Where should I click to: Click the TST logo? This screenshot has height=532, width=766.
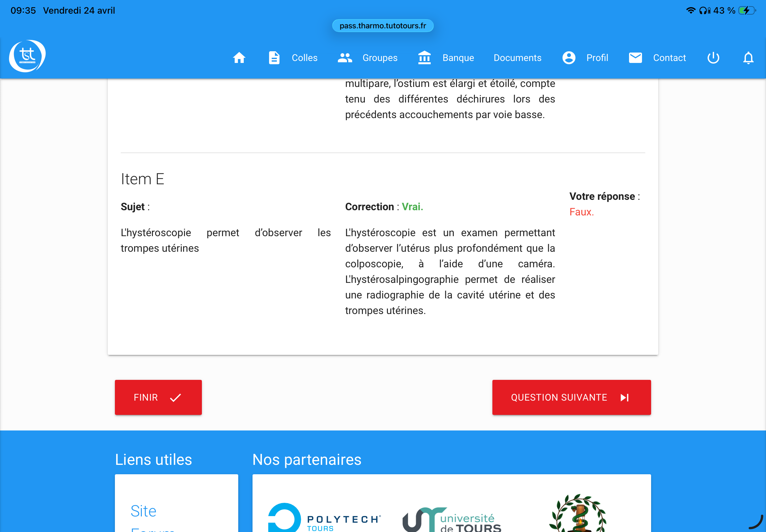pos(27,56)
